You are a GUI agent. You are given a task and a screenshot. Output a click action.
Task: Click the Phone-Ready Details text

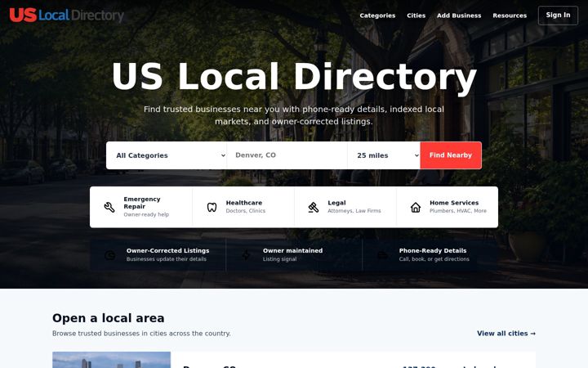(x=433, y=251)
